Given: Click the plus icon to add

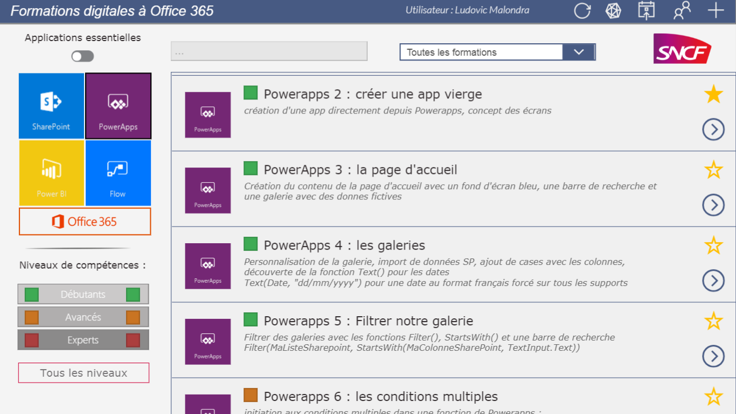Looking at the screenshot, I should point(716,10).
